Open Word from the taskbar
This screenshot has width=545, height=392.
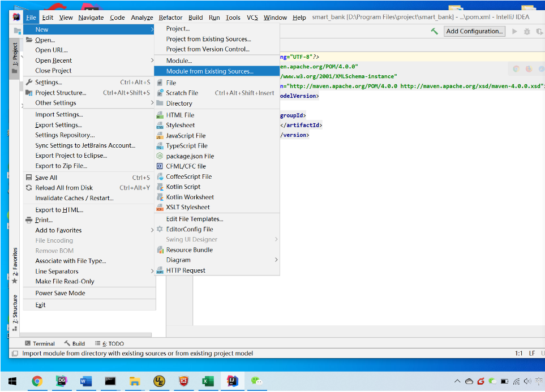85,381
